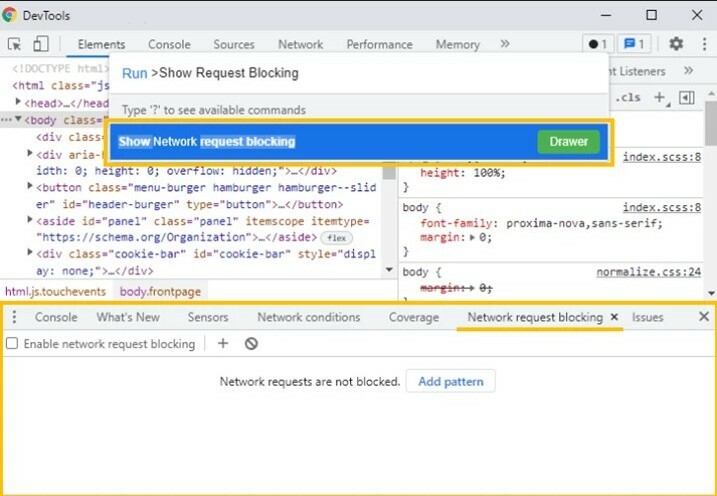
Task: Open the drawer's three-dot more tools menu
Action: tap(14, 317)
